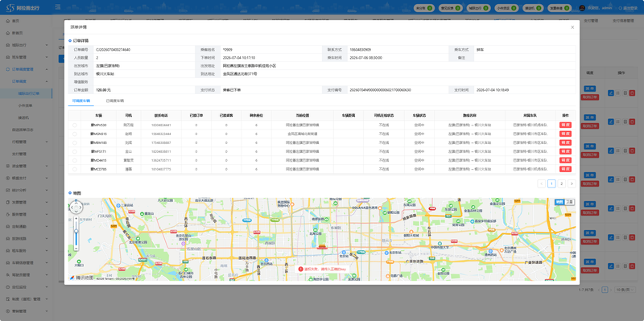Switch to the 可调度车辆 tab
Image resolution: width=644 pixels, height=321 pixels.
(81, 101)
